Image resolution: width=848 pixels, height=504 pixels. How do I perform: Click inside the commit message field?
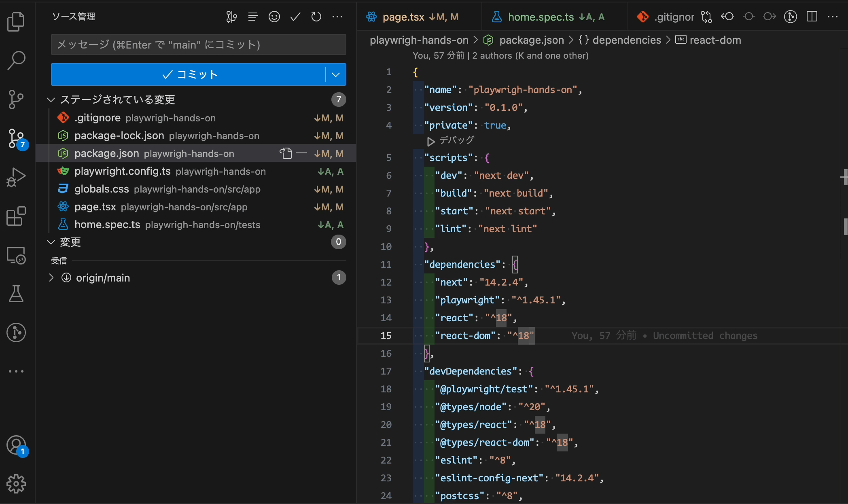[198, 44]
